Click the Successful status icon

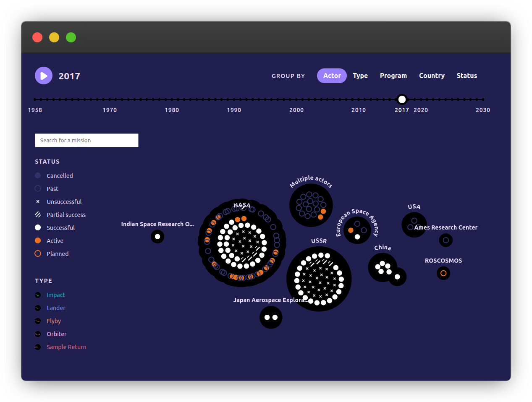click(37, 227)
